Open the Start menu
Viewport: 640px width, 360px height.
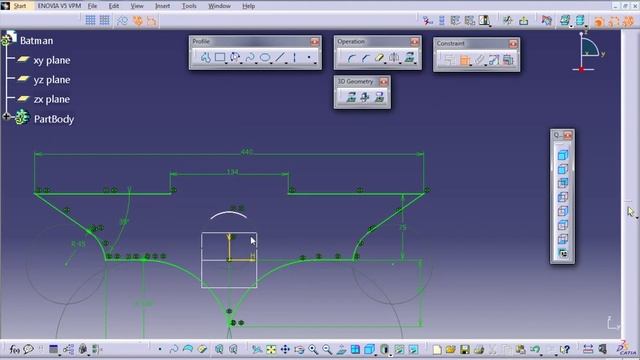coord(20,6)
